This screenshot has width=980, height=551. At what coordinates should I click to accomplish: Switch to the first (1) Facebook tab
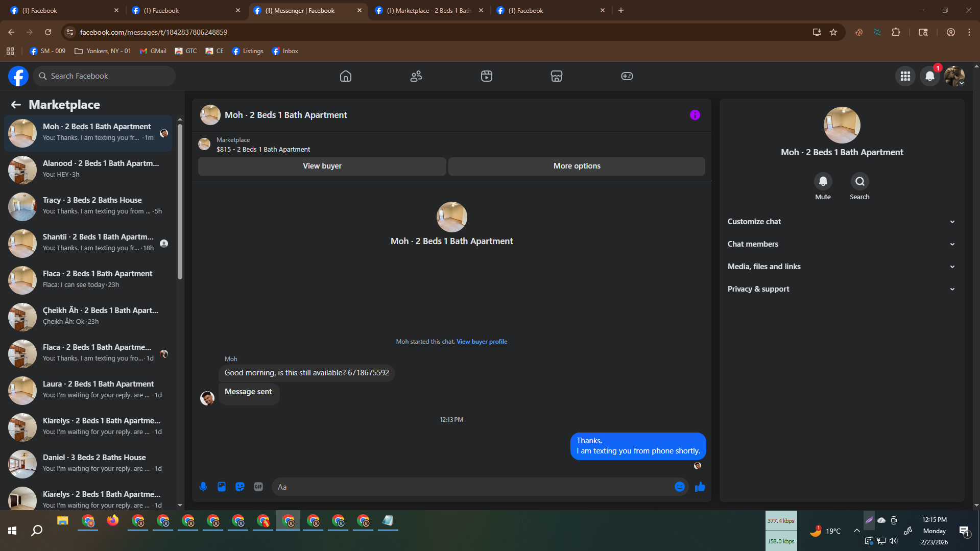coord(65,10)
